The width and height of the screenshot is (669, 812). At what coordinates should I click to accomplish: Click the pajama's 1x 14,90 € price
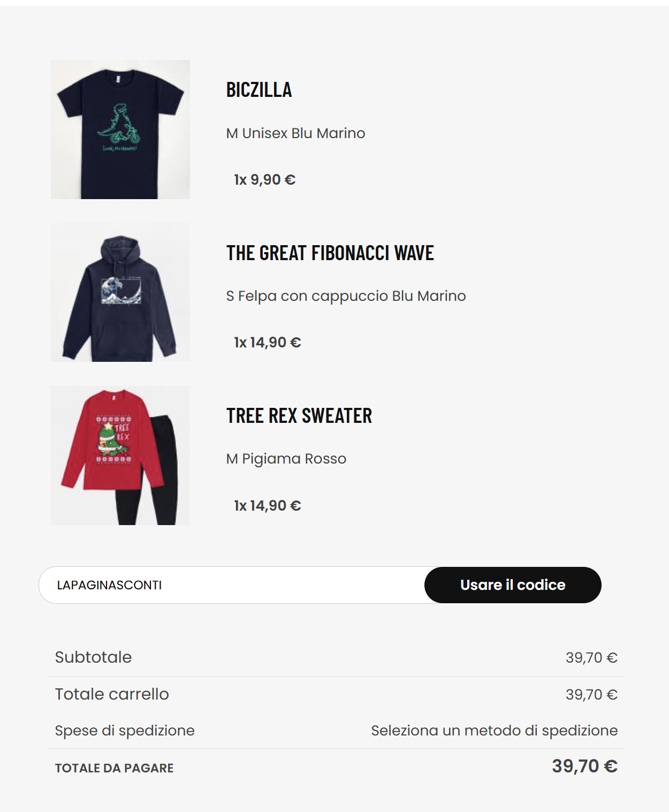coord(268,506)
